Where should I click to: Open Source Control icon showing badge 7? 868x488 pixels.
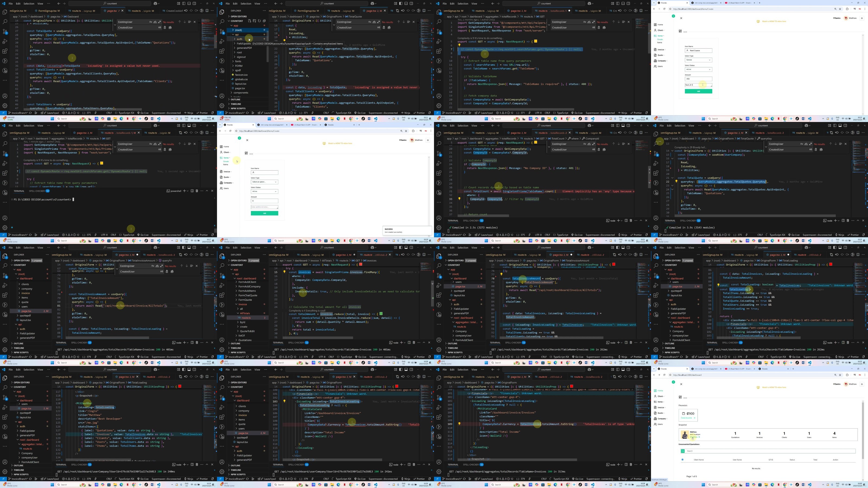point(5,31)
